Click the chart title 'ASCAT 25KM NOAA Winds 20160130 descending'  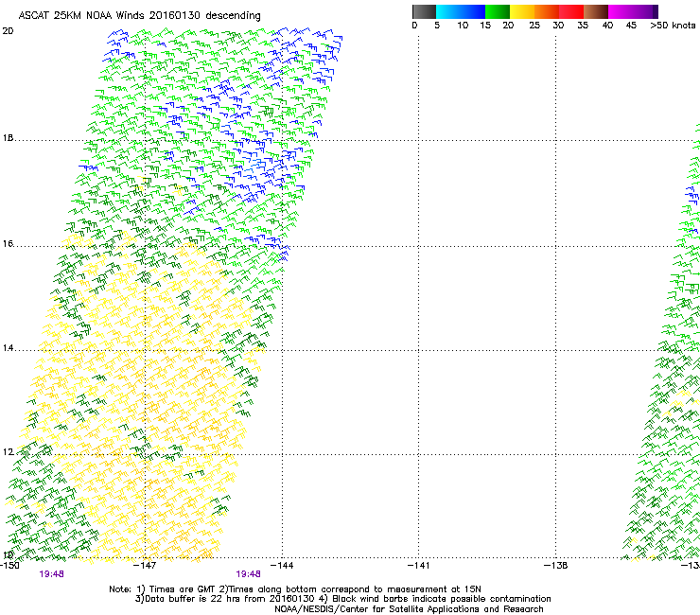tap(139, 16)
